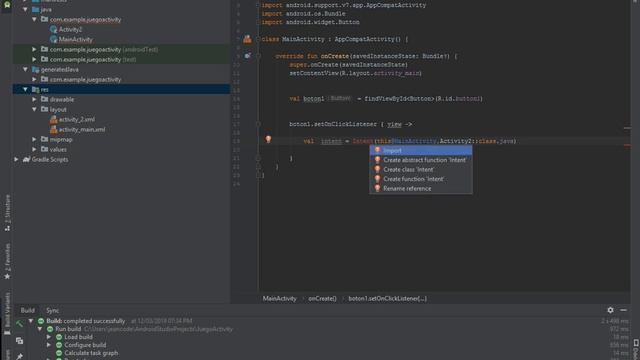Click the green status icon beside Configure build

pos(59,345)
